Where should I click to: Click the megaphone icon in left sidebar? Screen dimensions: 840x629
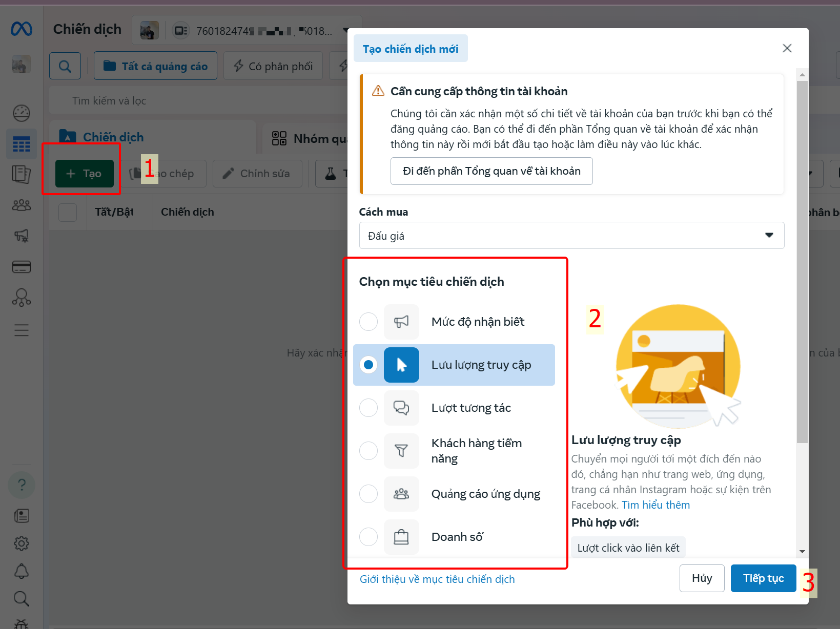point(22,236)
